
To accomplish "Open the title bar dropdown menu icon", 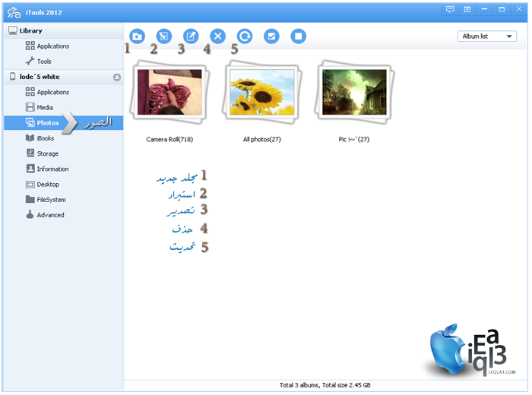I will tap(467, 9).
